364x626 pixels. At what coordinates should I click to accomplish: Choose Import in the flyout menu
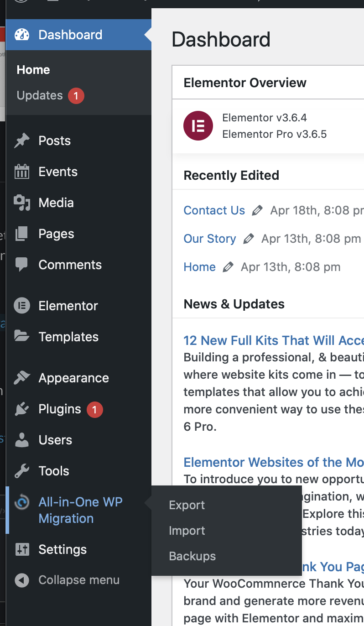point(187,531)
